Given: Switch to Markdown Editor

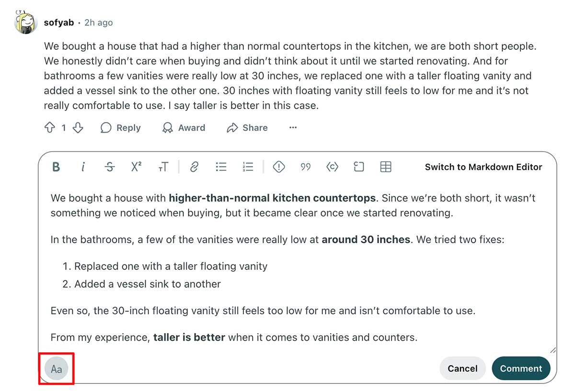Looking at the screenshot, I should click(483, 167).
